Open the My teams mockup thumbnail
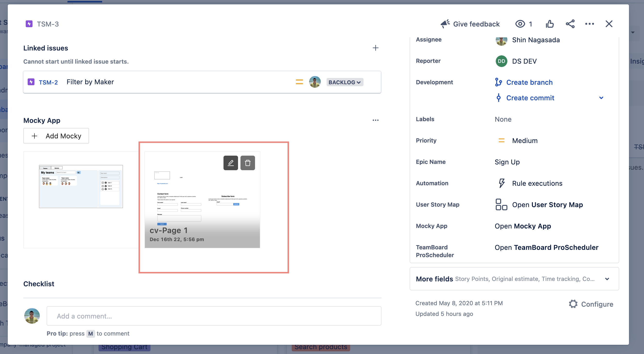 [x=81, y=186]
